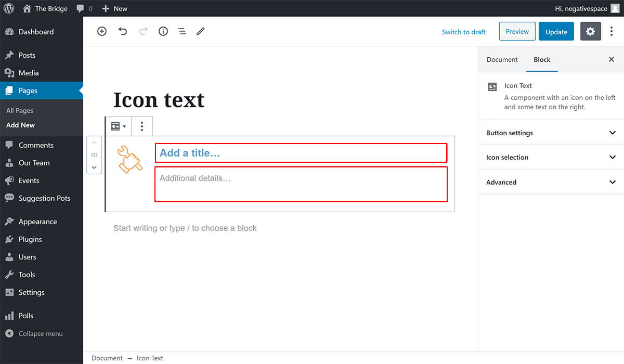
Task: Open Appearance in the admin menu
Action: [37, 222]
